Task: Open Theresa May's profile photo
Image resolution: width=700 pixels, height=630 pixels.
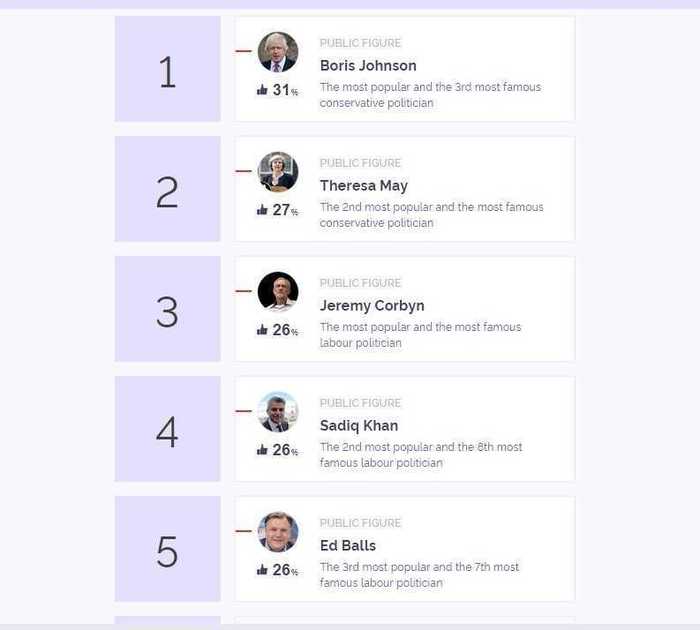Action: [278, 172]
